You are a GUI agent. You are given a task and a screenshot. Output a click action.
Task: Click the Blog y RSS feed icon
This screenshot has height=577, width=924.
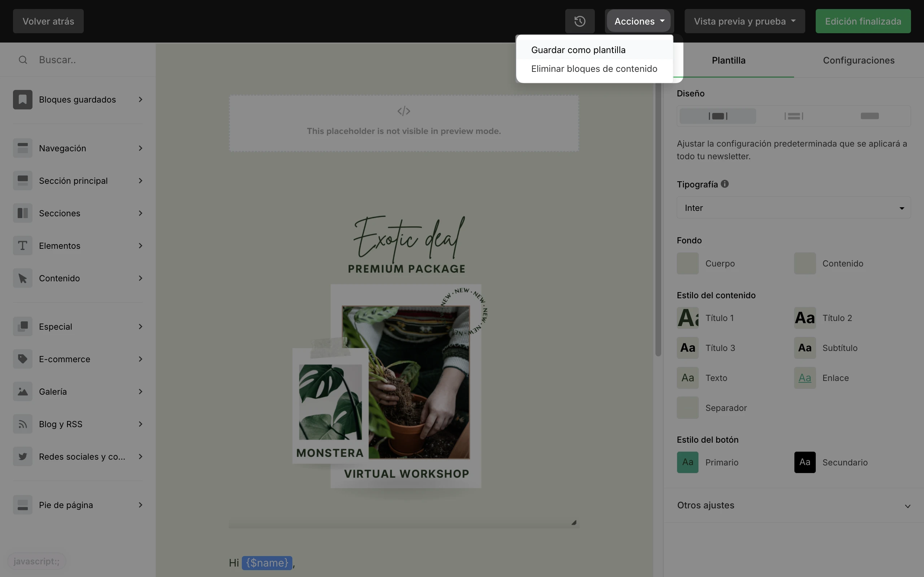[22, 424]
